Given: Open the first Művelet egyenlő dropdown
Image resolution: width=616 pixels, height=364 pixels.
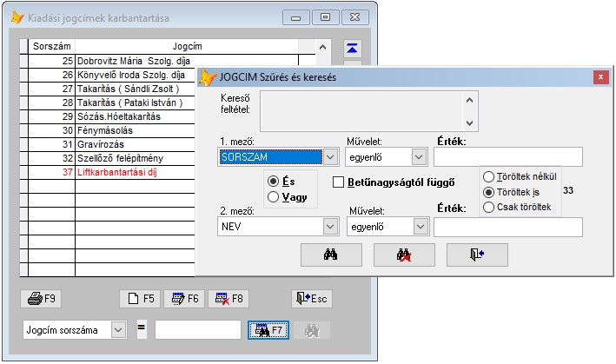Looking at the screenshot, I should click(x=419, y=157).
